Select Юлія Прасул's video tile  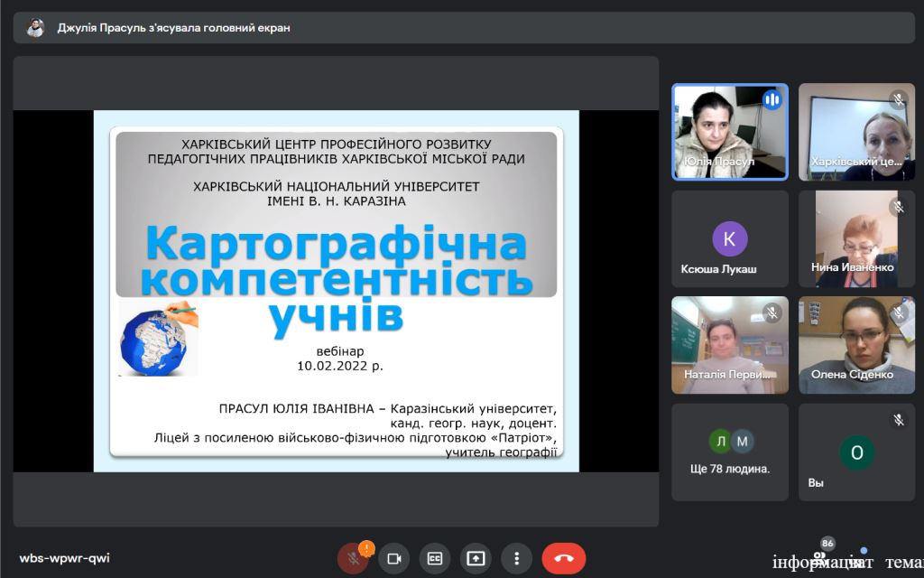[x=730, y=132]
